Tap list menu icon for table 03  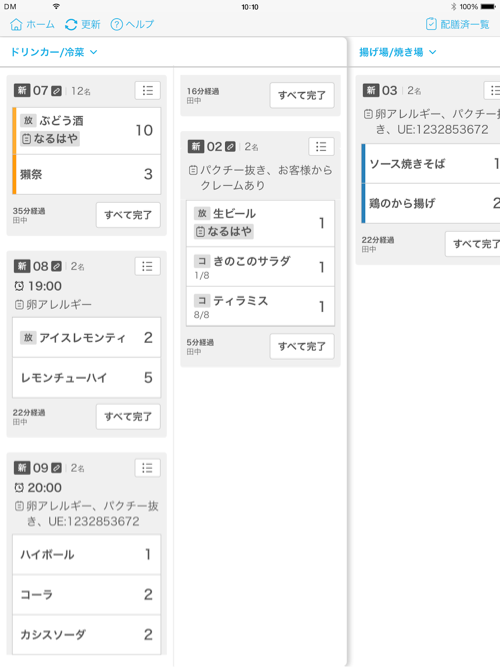tap(492, 90)
